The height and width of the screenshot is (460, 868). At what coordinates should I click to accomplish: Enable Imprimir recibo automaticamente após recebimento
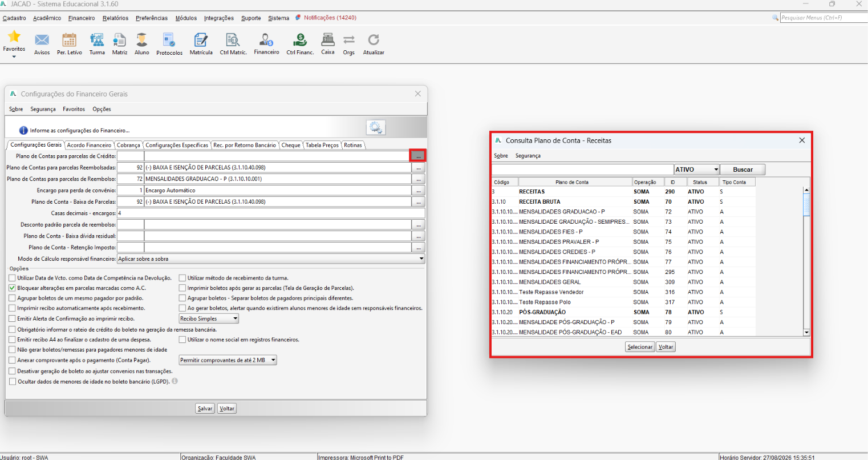[x=13, y=308]
